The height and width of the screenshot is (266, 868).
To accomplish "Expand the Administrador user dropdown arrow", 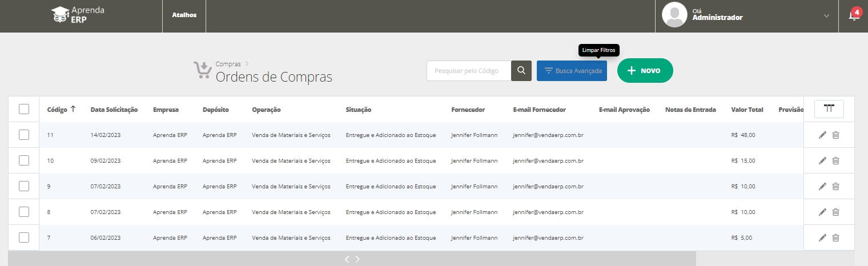I will 826,16.
